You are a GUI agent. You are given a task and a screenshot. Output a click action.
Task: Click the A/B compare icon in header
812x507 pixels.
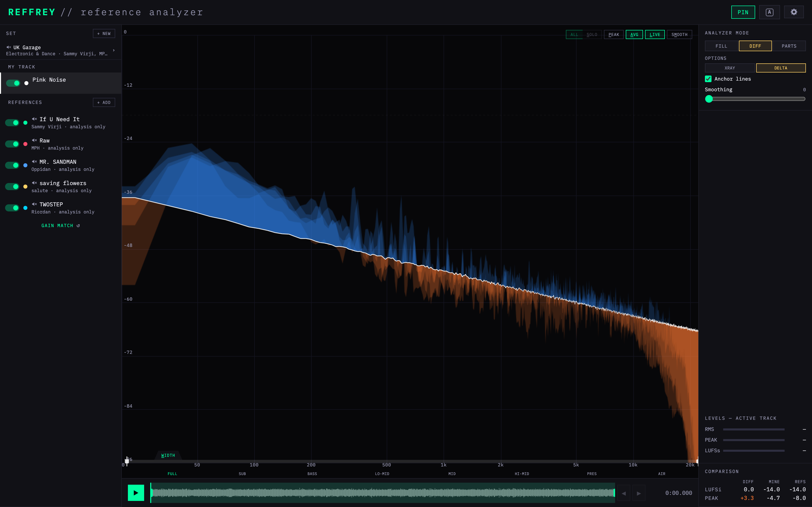coord(769,12)
